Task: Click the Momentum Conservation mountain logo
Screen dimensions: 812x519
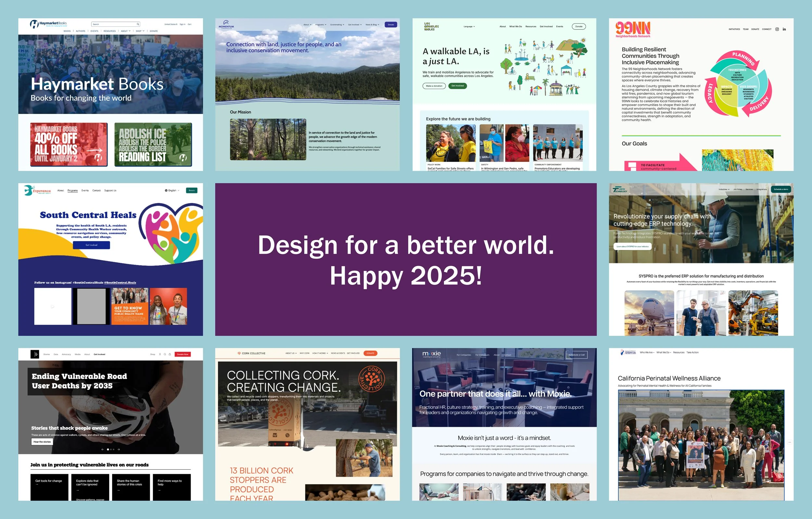Action: (226, 23)
